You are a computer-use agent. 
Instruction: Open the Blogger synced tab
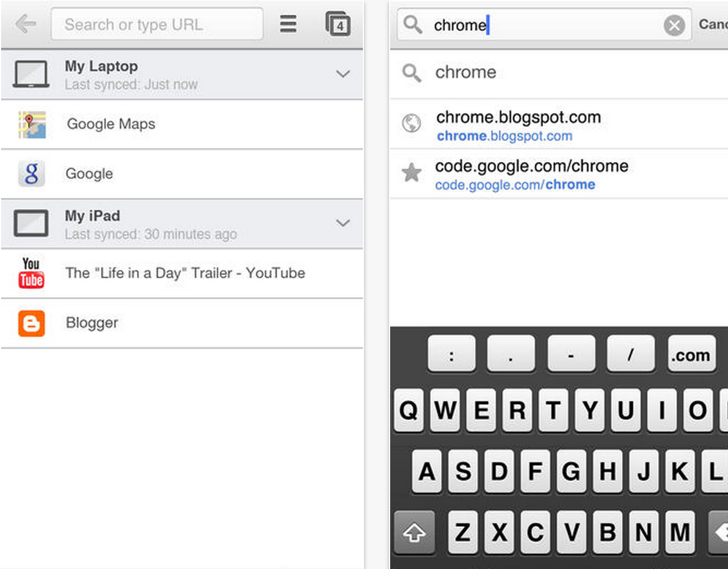[182, 323]
